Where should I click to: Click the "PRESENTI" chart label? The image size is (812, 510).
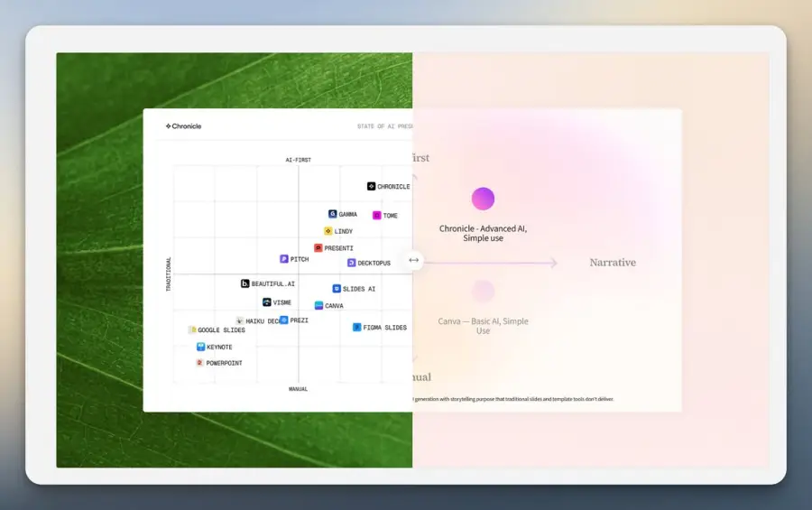pos(338,248)
